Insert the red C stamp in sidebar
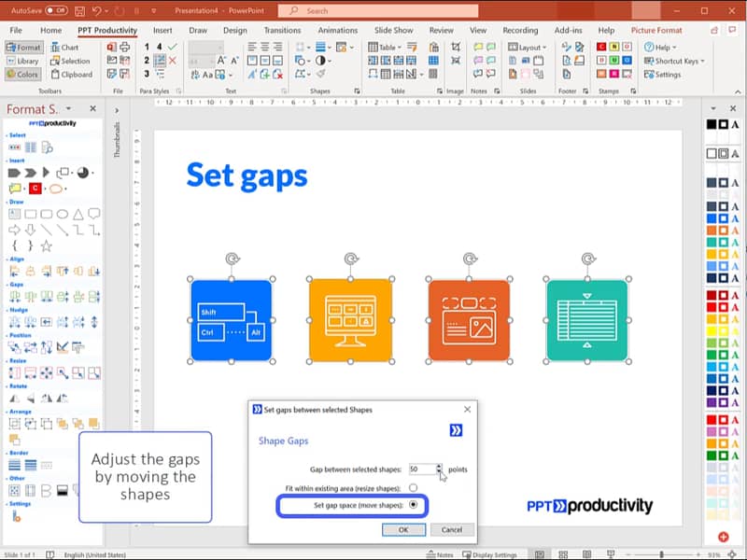This screenshot has height=560, width=747. [35, 189]
